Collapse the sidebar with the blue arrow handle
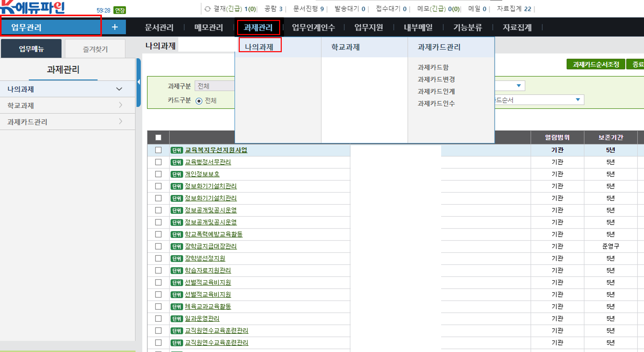644x352 pixels. (x=138, y=82)
